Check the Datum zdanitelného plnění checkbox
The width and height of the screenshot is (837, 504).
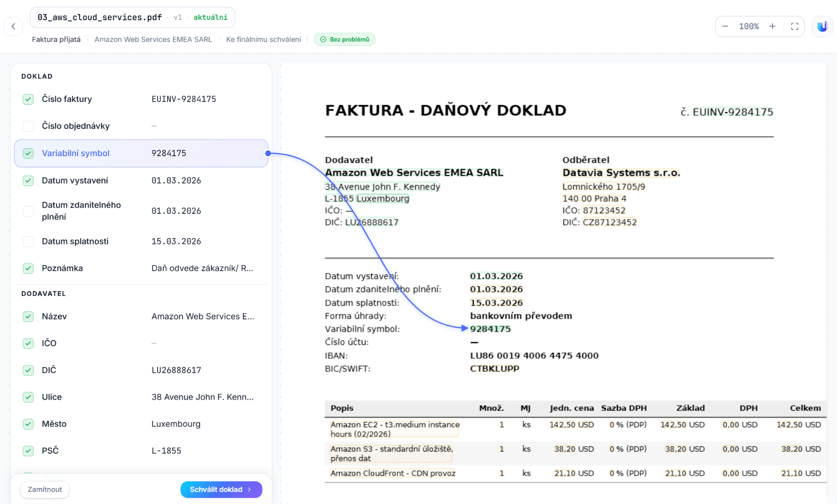coord(28,211)
